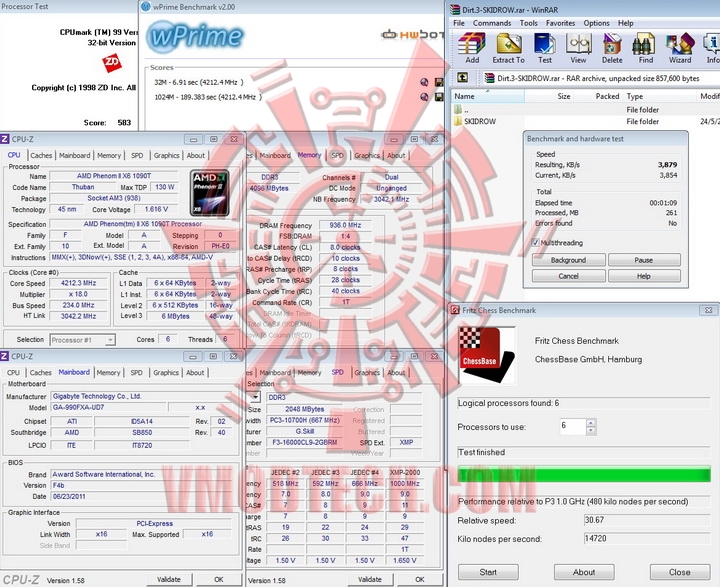This screenshot has height=587, width=720.
Task: Select Graphics tab in CPU-Z Mainboard window
Action: [166, 373]
